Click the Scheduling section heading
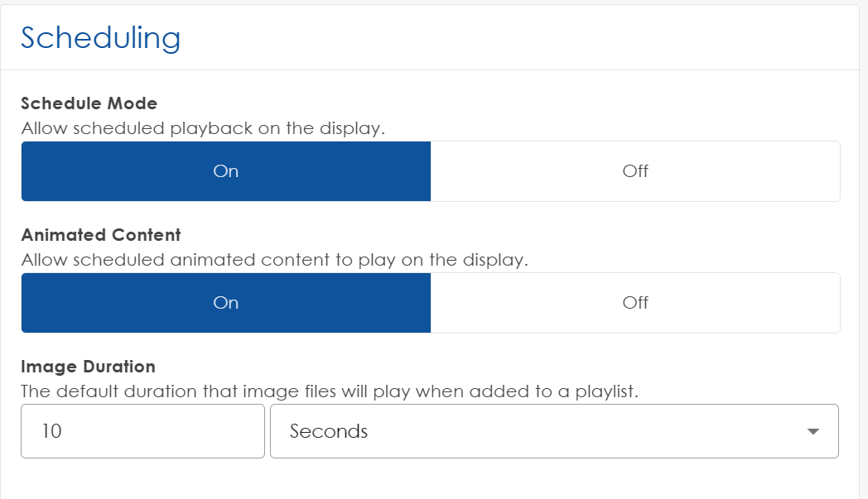Image resolution: width=868 pixels, height=499 pixels. [x=100, y=38]
